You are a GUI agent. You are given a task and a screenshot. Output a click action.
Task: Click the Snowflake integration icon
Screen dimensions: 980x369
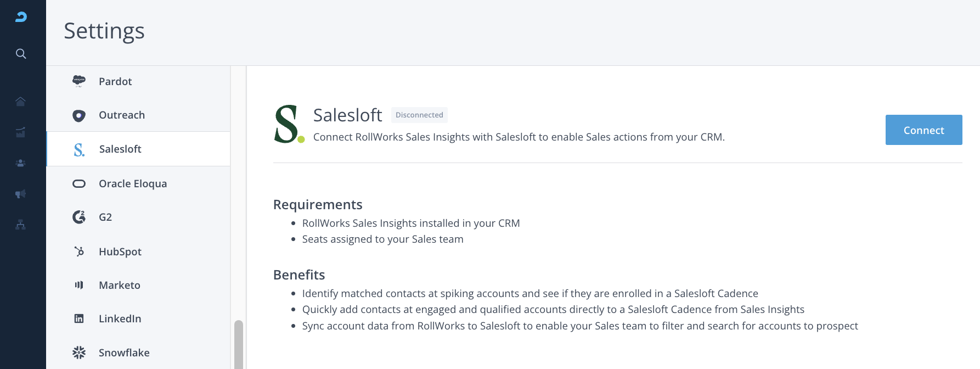tap(79, 353)
